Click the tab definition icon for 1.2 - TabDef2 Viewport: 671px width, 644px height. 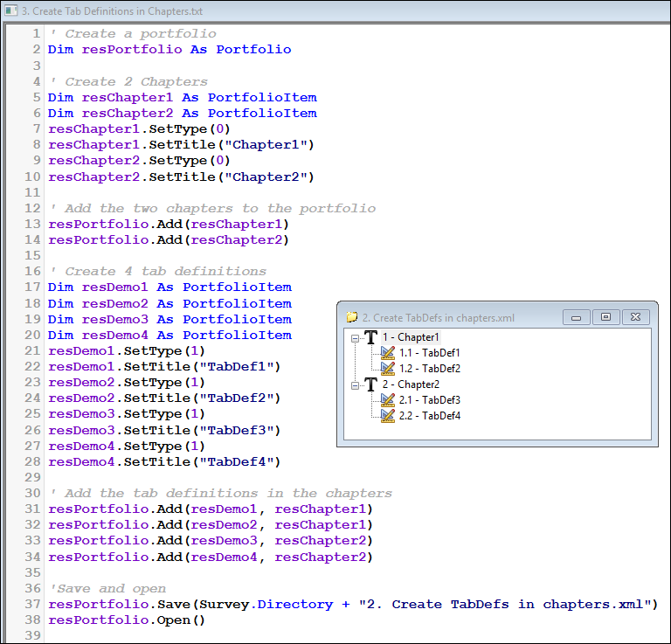(388, 369)
